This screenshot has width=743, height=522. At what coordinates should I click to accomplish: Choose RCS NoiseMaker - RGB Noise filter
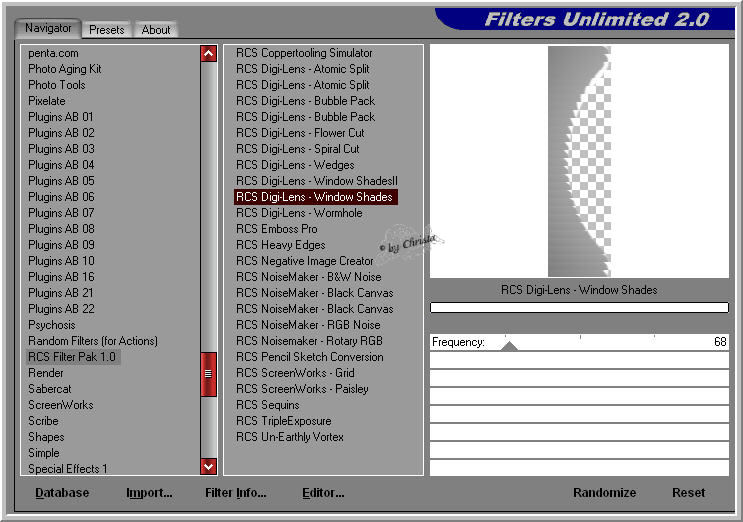pos(308,325)
